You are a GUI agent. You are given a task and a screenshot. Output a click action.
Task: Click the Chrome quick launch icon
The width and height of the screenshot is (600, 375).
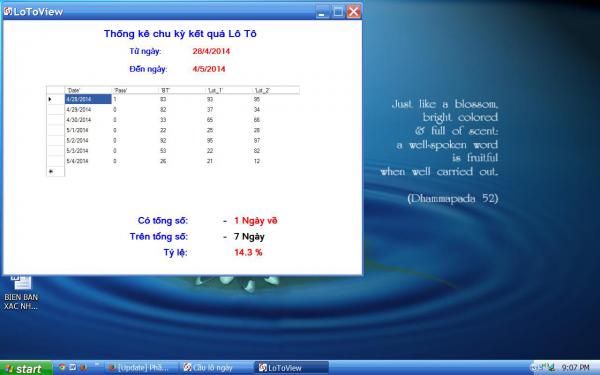click(62, 367)
